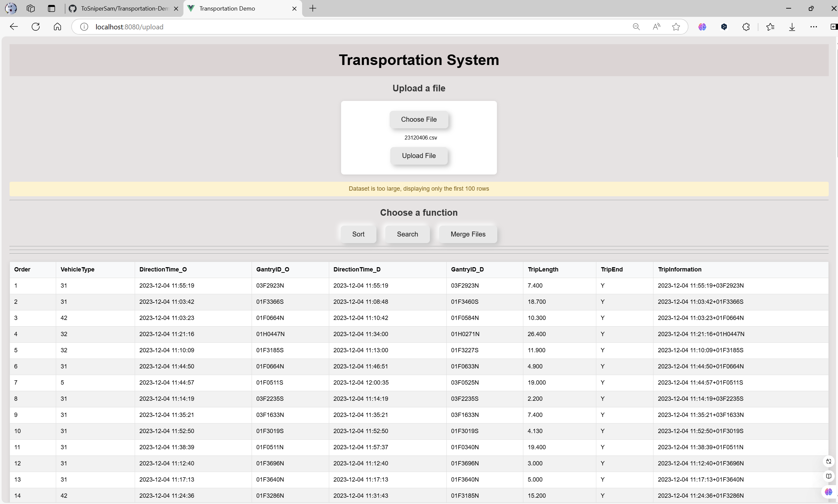
Task: Click the read aloud icon
Action: pos(656,27)
